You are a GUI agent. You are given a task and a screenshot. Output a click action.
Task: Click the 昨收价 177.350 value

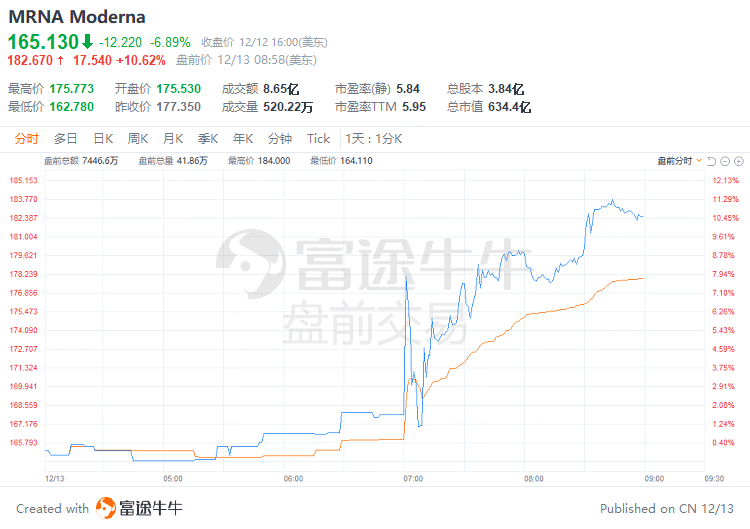click(178, 107)
